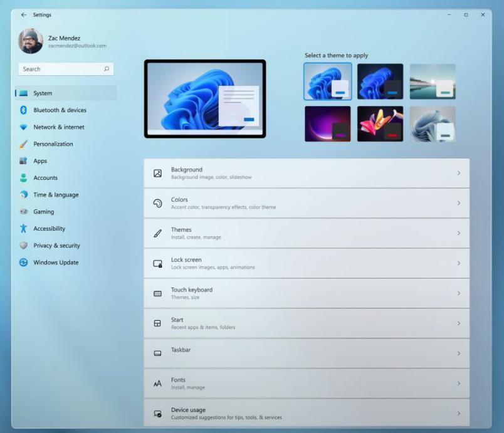
Task: Click the Search input field
Action: pos(65,69)
